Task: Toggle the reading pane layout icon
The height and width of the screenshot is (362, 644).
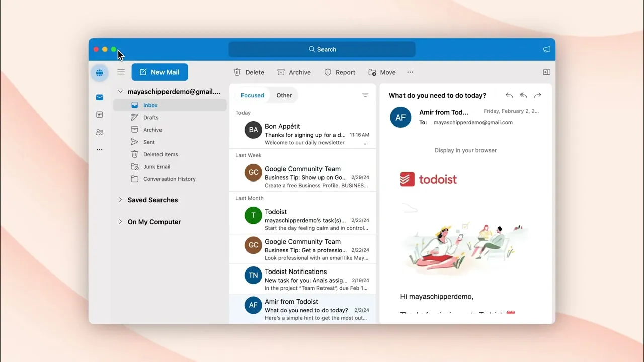Action: point(546,72)
